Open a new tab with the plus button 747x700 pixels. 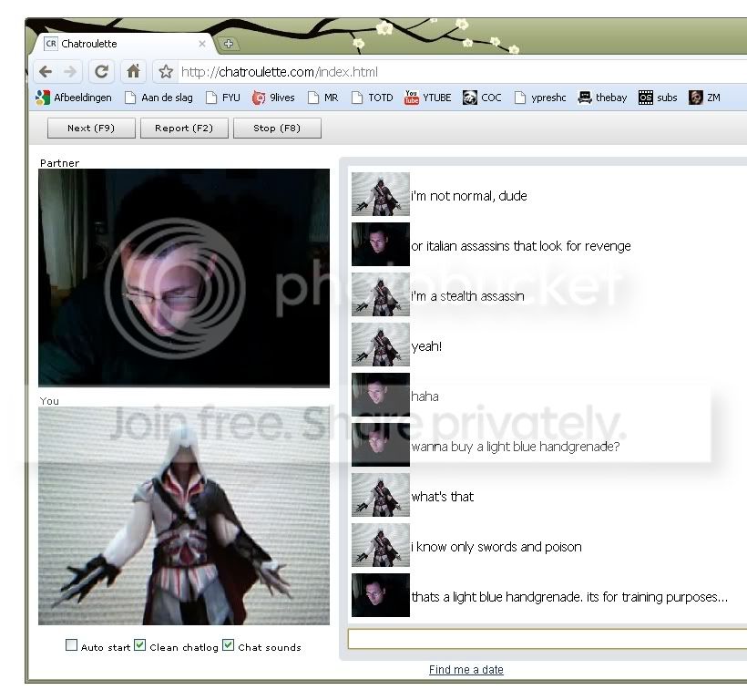(229, 44)
